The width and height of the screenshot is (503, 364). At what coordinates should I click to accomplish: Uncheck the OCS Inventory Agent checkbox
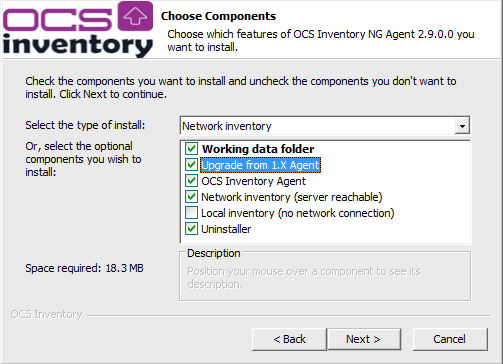click(x=191, y=181)
